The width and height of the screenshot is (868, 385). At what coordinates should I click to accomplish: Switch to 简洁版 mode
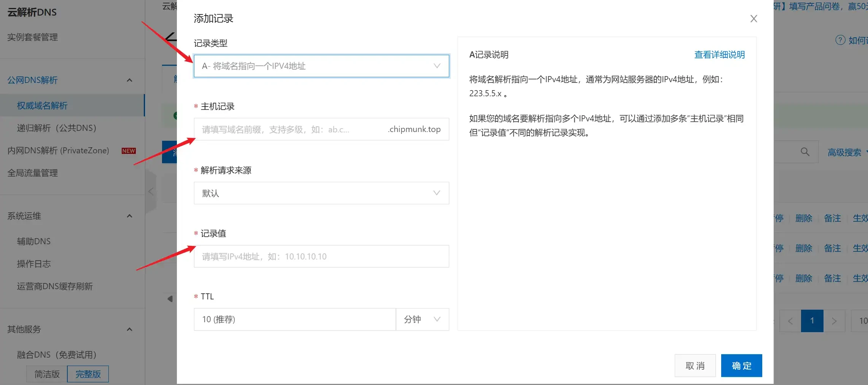(46, 374)
